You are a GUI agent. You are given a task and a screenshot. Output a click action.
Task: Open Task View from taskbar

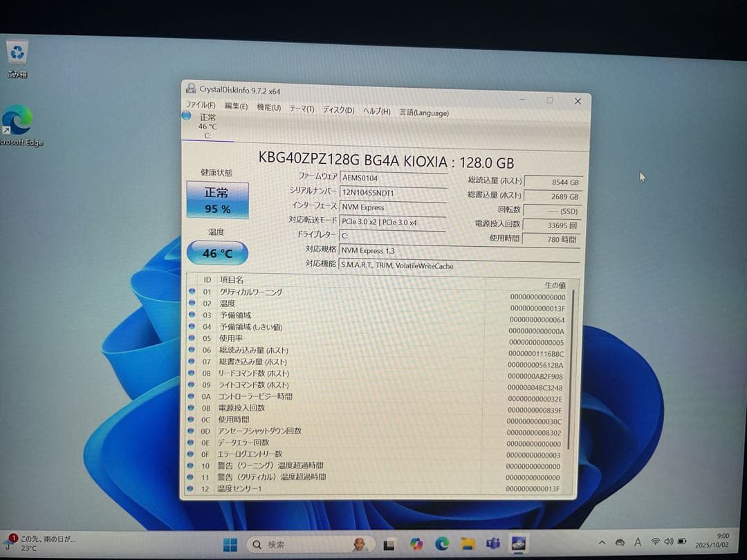pos(389,544)
